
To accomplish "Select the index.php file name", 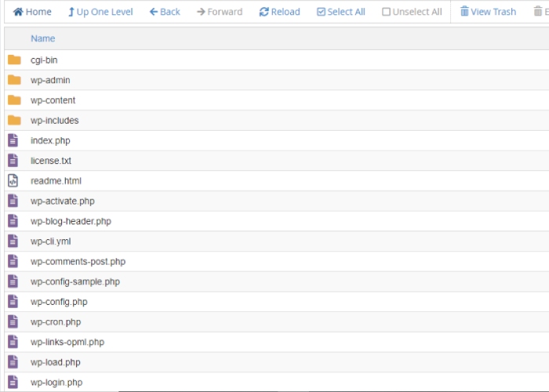I will click(x=50, y=140).
